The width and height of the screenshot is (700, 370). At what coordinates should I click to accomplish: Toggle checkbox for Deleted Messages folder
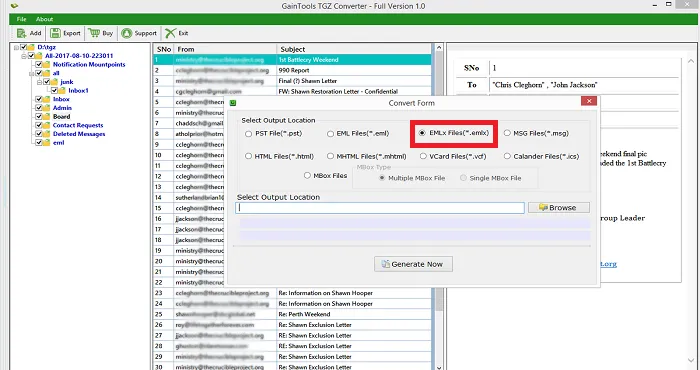coord(39,134)
